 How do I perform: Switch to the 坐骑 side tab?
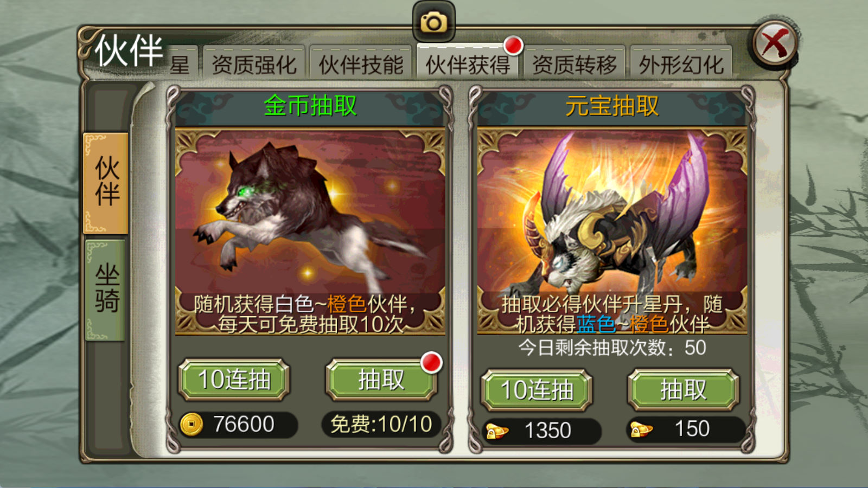(106, 289)
